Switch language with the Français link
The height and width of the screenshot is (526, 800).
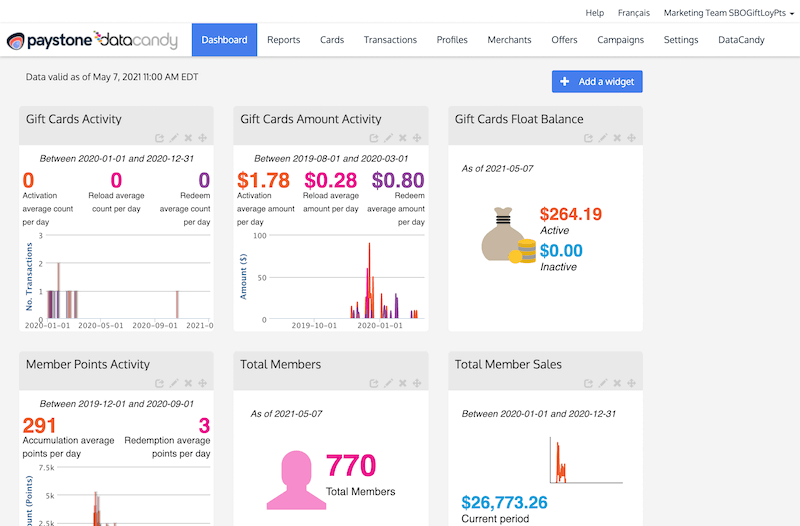[634, 13]
